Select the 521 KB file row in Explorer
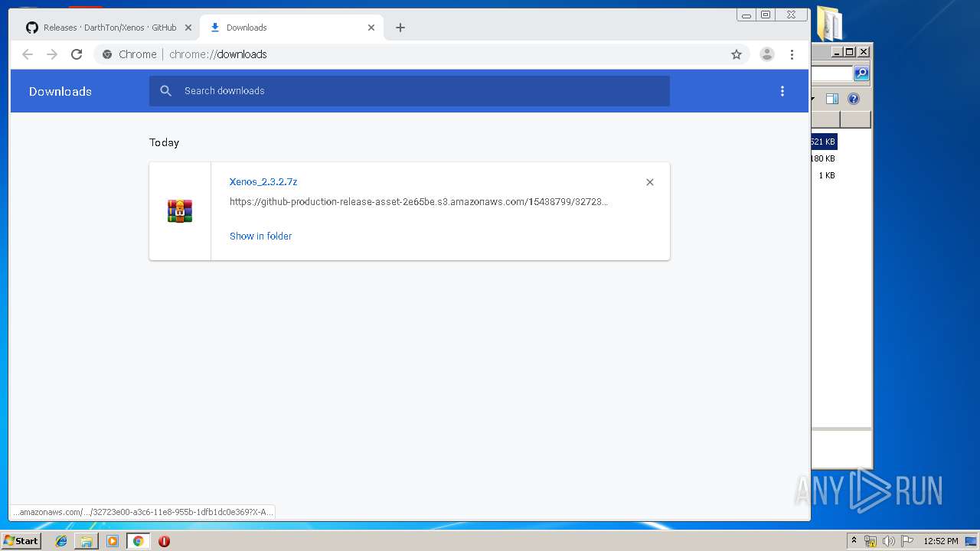The image size is (980, 551). pos(824,142)
